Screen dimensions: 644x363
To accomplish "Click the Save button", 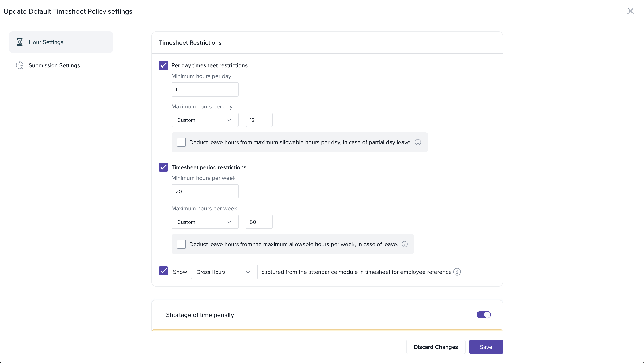I will point(485,347).
